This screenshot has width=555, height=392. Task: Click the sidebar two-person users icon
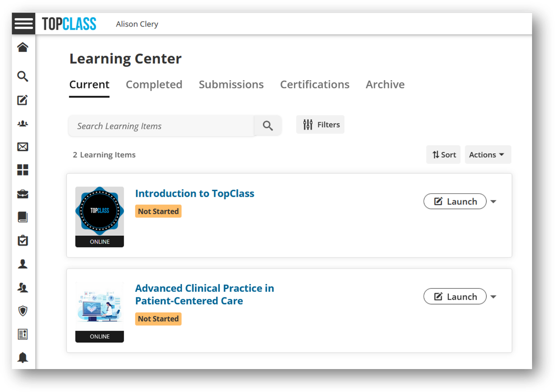[23, 287]
